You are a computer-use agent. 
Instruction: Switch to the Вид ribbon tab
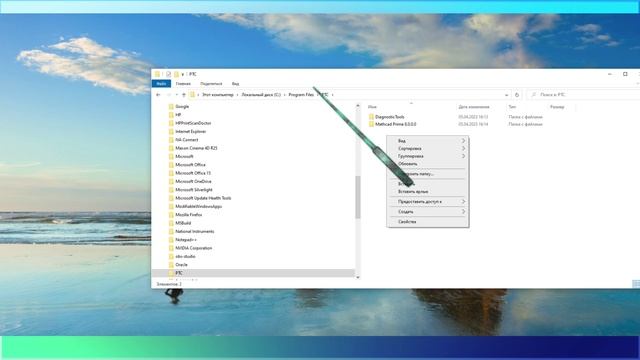coord(236,84)
